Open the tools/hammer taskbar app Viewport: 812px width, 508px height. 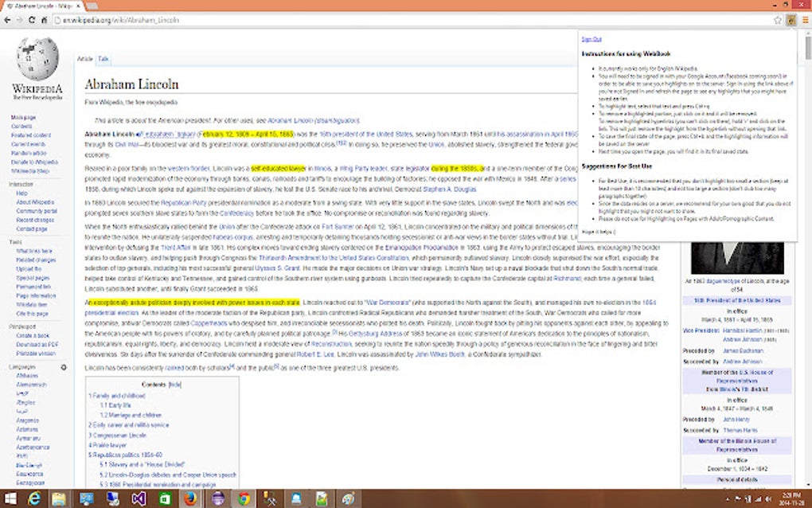tap(270, 498)
